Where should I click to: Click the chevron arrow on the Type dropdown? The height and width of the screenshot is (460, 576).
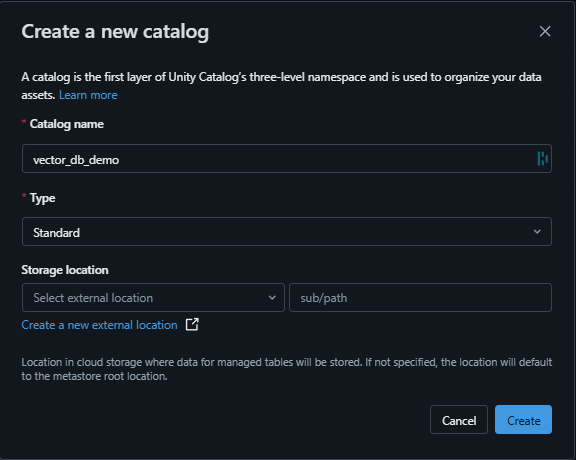click(537, 231)
